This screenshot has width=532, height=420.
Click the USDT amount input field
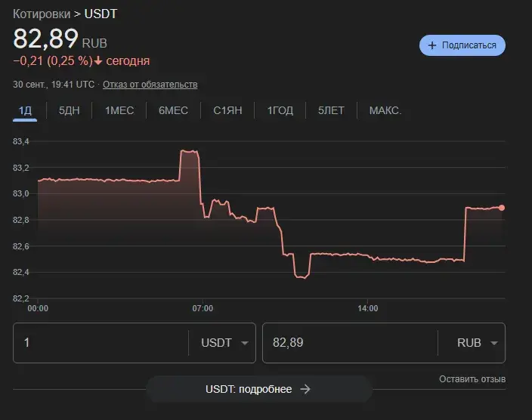tap(101, 343)
